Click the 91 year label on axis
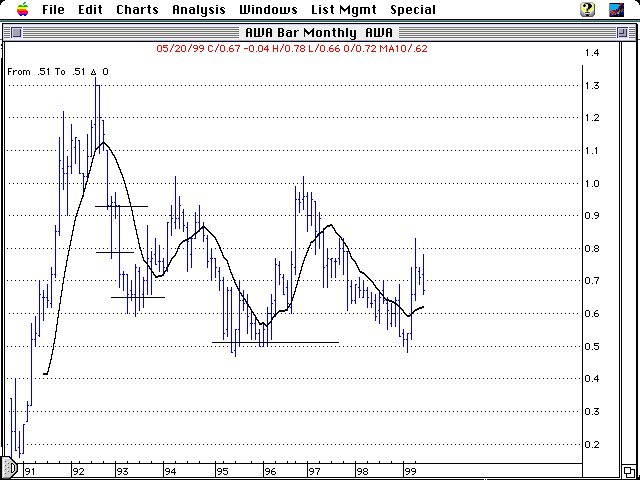640x480 pixels. (x=29, y=471)
